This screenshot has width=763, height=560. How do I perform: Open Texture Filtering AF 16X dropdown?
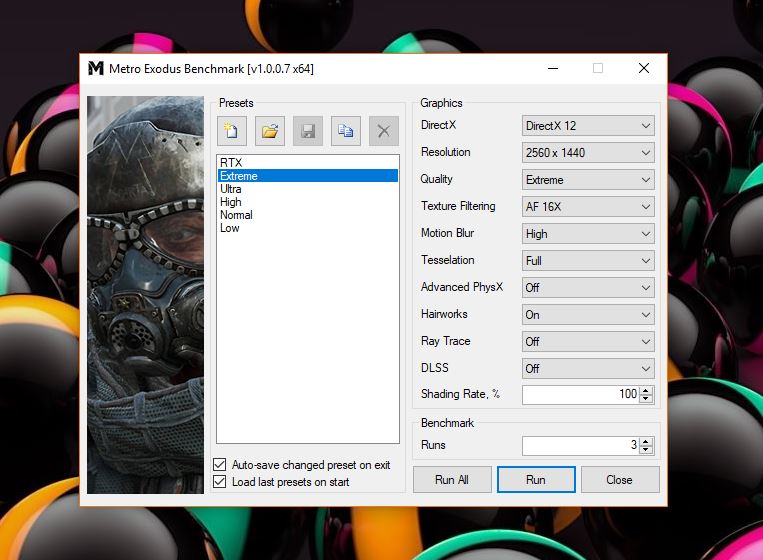point(588,207)
